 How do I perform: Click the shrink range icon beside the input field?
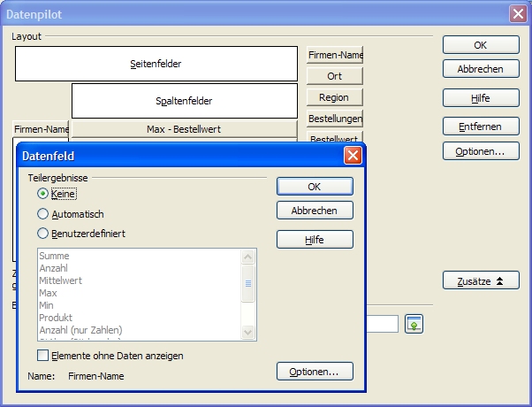[414, 324]
